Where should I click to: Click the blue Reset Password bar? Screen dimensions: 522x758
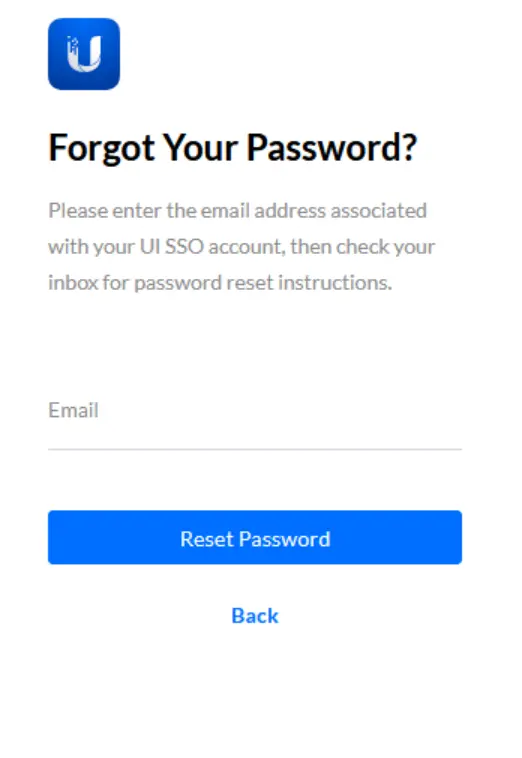pyautogui.click(x=255, y=537)
